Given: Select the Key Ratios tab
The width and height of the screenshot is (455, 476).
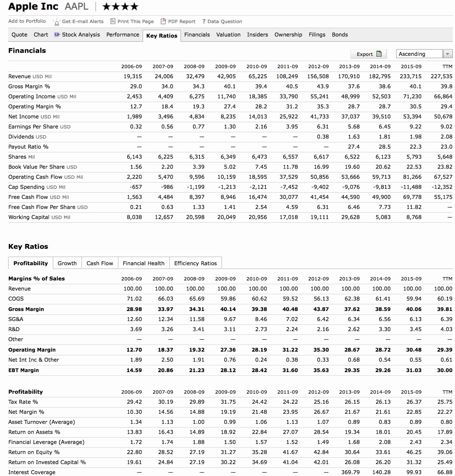Looking at the screenshot, I should (x=162, y=36).
